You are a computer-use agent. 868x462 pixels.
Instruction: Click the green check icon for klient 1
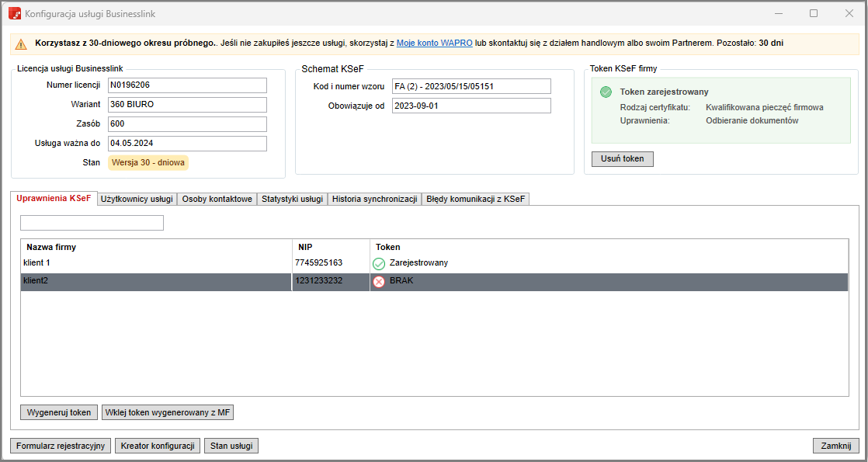tap(379, 264)
